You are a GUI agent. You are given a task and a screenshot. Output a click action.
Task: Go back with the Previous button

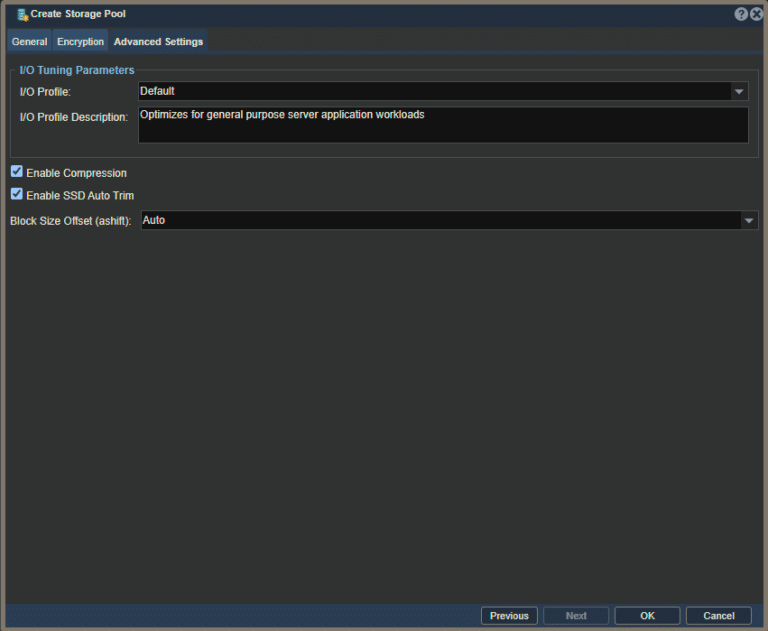point(509,616)
